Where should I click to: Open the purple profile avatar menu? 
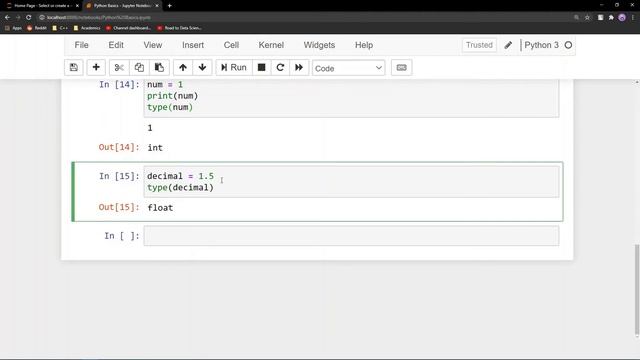[x=622, y=18]
